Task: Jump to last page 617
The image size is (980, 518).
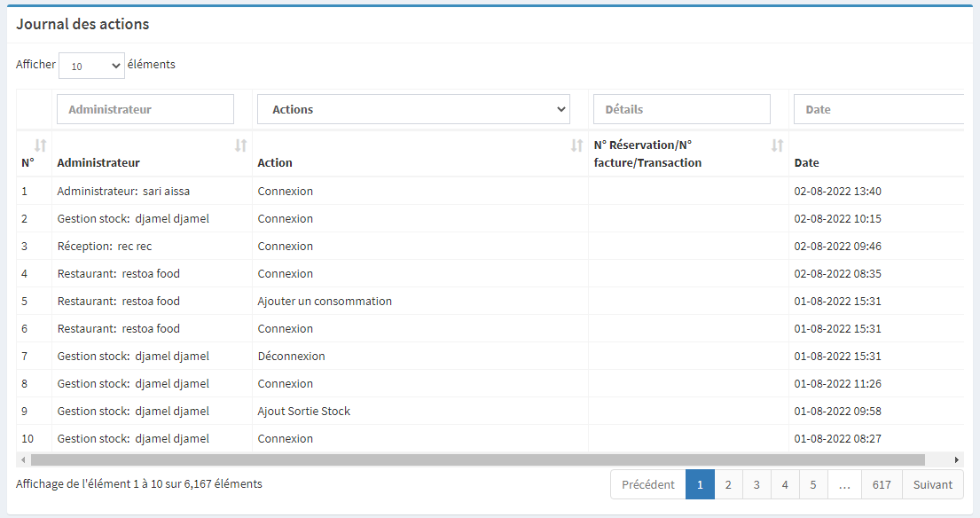Action: (882, 484)
